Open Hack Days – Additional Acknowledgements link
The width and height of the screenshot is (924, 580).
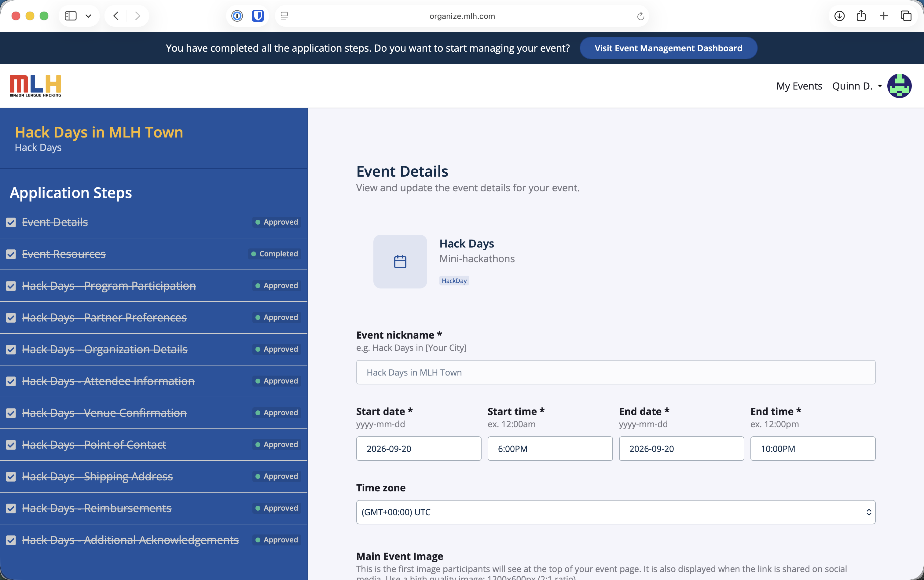tap(130, 540)
